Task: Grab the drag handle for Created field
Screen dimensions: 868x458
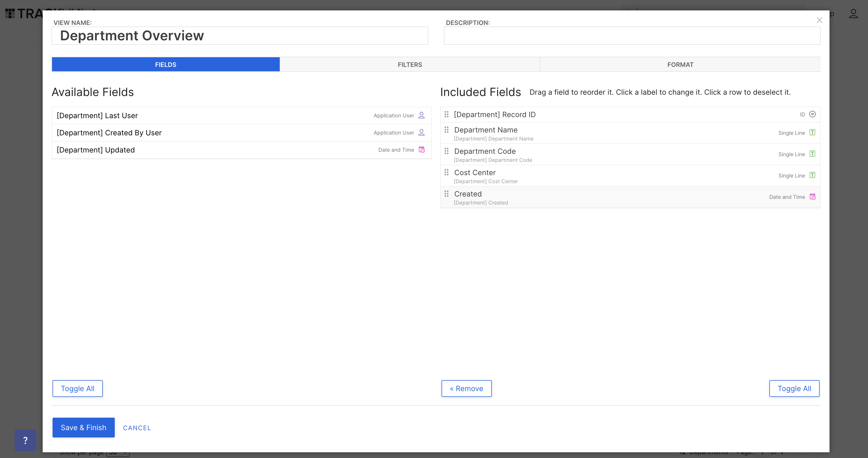Action: click(x=446, y=194)
